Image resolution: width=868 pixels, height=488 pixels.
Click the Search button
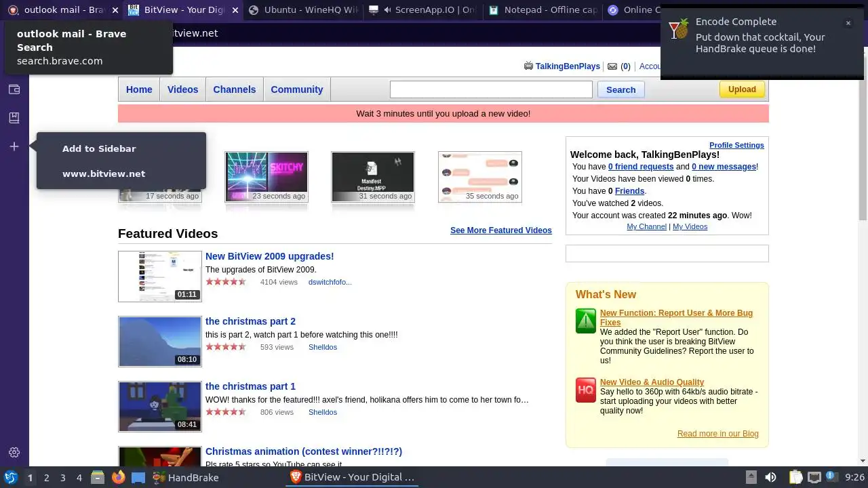620,89
